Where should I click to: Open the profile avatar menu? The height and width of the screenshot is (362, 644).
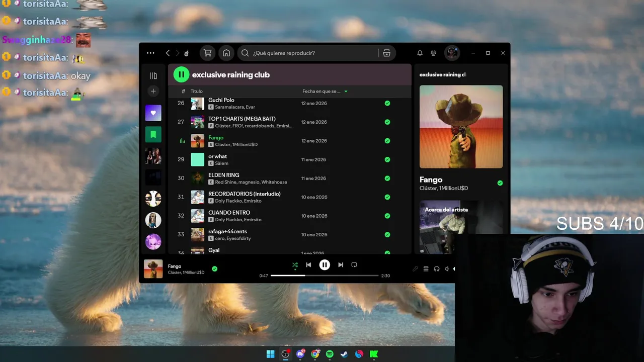click(452, 53)
